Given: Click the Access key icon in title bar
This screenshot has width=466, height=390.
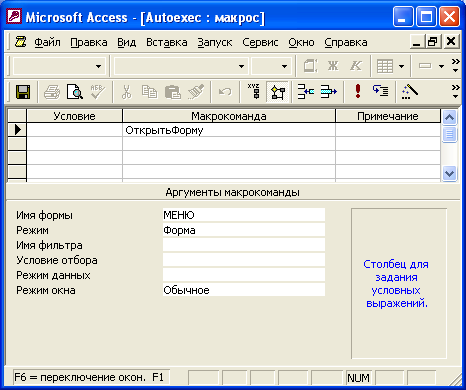Looking at the screenshot, I should coord(15,16).
